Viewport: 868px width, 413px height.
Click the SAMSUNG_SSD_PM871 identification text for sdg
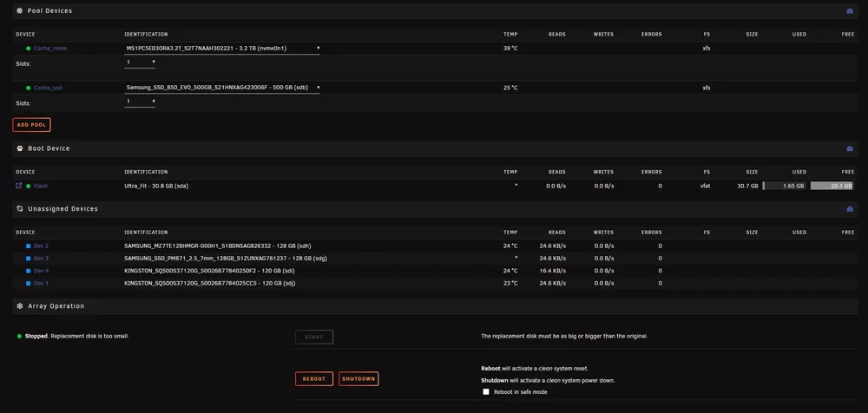[x=226, y=258]
